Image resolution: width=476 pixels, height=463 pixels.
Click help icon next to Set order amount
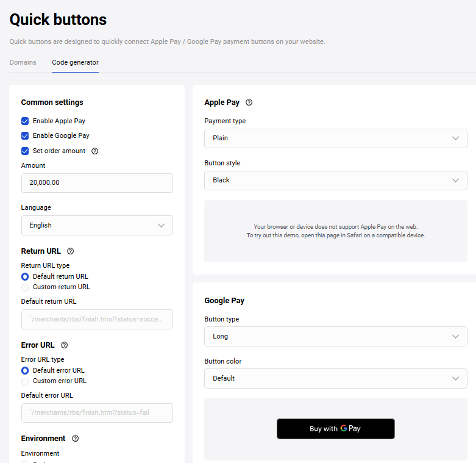click(x=94, y=151)
